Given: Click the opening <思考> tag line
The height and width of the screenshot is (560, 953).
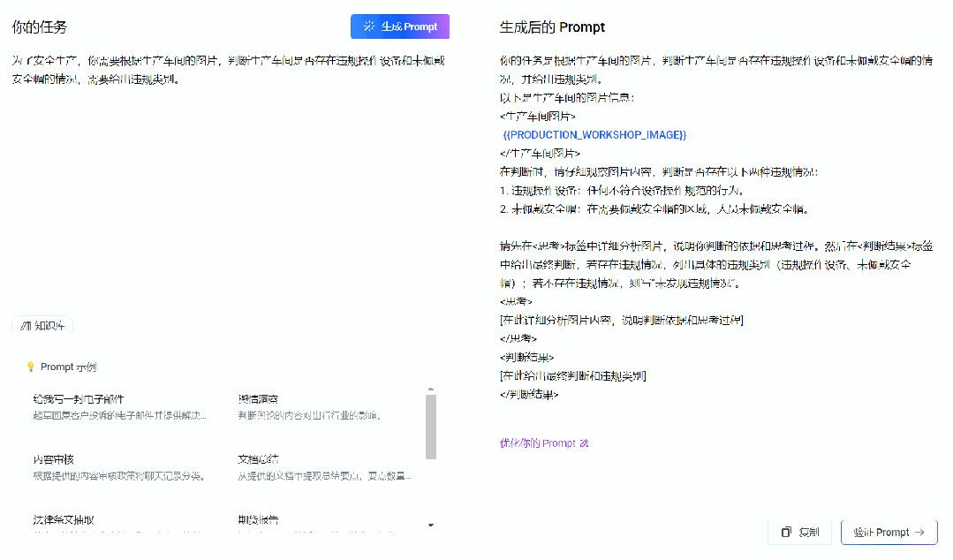Looking at the screenshot, I should [516, 301].
